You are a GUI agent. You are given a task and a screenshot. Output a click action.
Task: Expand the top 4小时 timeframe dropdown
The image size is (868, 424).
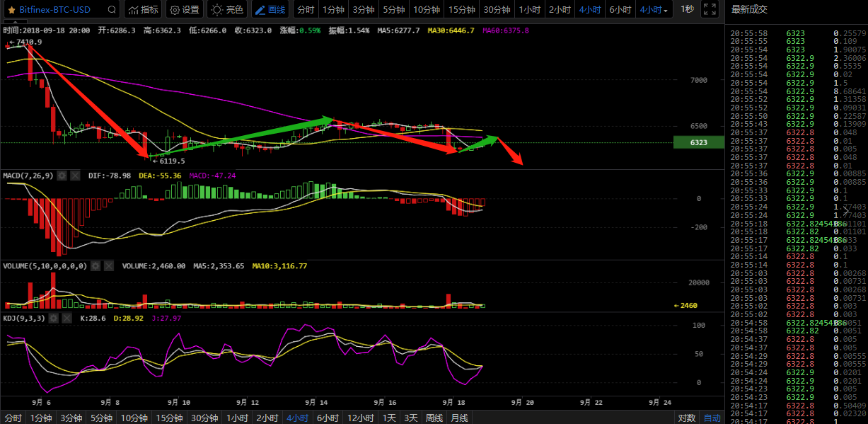click(x=654, y=10)
